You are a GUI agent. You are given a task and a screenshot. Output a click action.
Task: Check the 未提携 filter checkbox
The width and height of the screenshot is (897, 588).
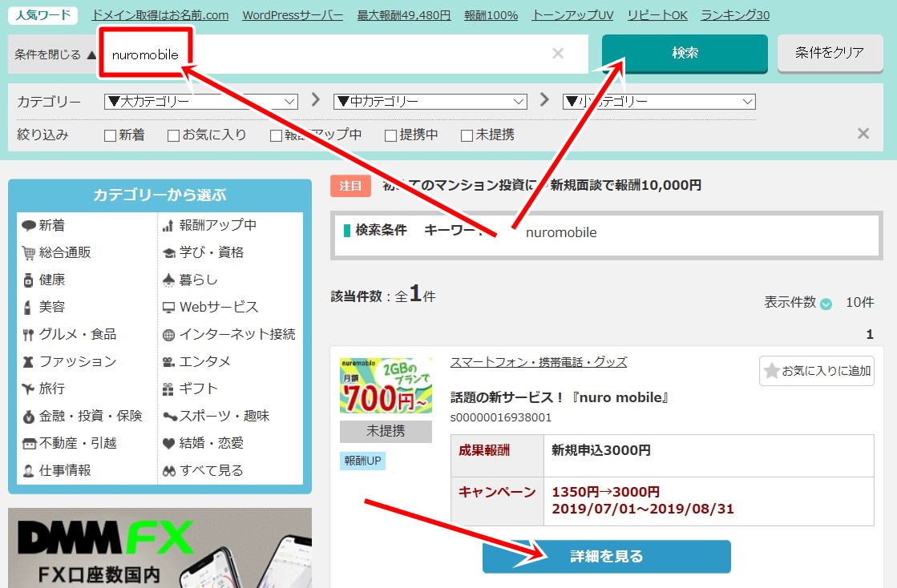[x=467, y=135]
